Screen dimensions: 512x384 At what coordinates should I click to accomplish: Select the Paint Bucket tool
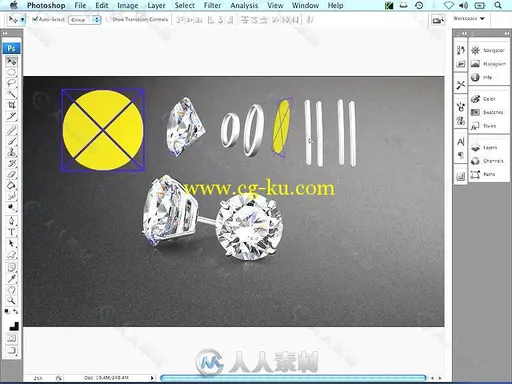(x=11, y=185)
